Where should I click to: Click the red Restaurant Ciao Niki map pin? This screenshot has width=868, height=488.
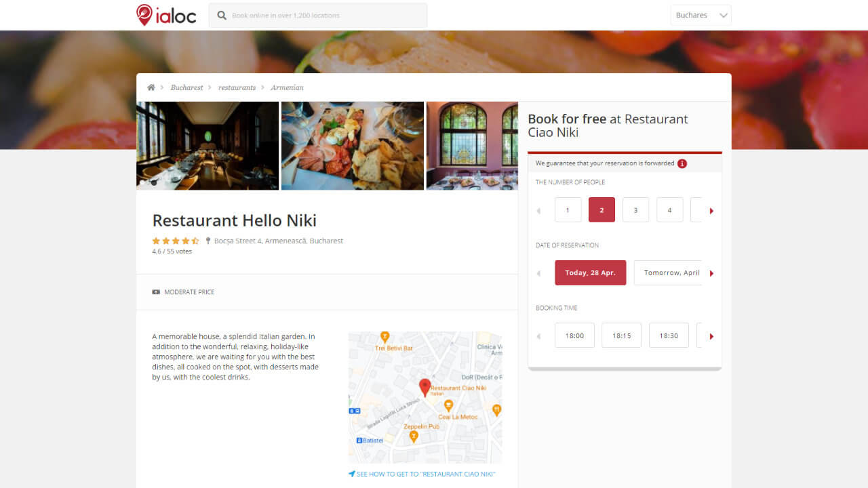pos(425,387)
